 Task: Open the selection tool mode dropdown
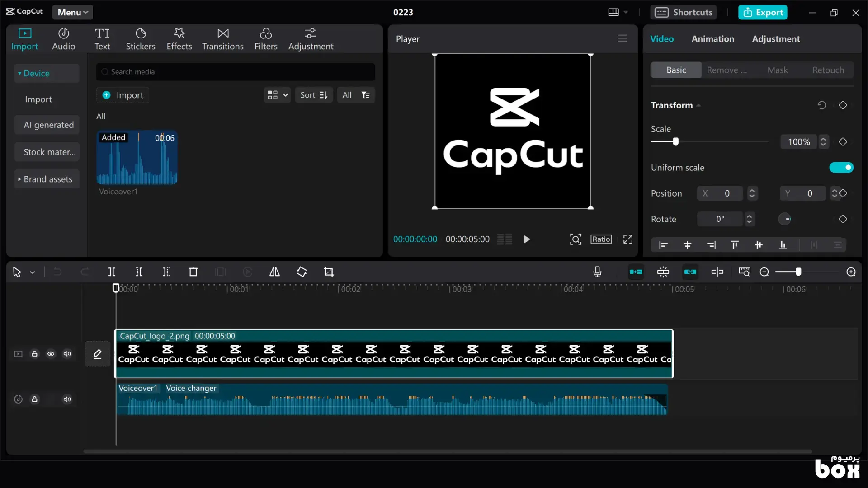point(33,272)
